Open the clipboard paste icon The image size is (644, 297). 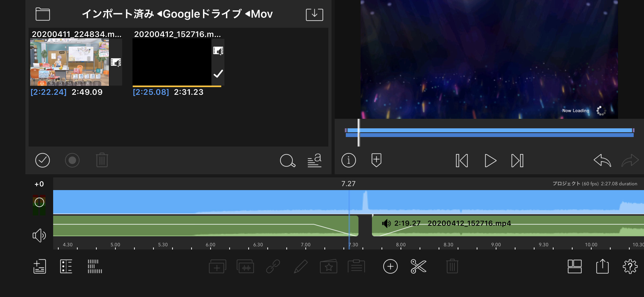click(x=356, y=266)
